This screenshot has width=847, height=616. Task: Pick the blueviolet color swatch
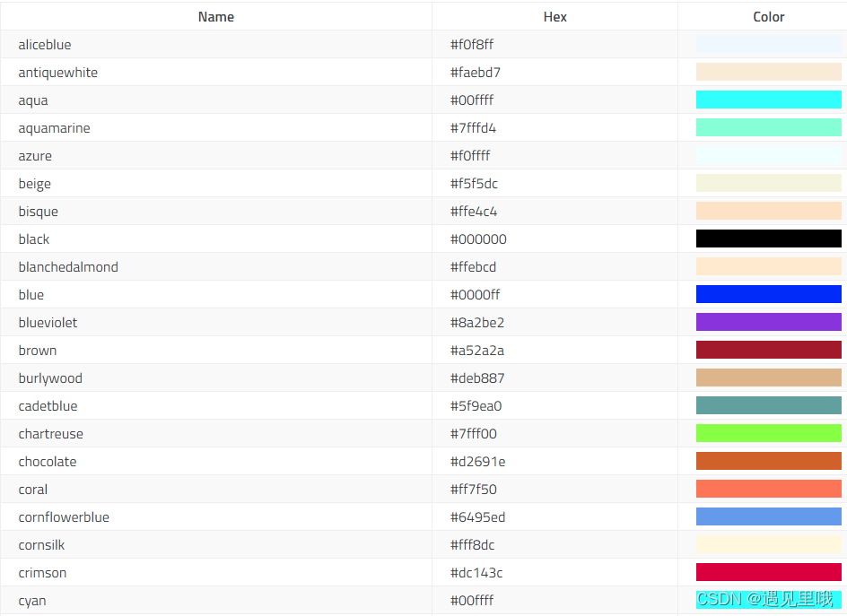(x=769, y=322)
